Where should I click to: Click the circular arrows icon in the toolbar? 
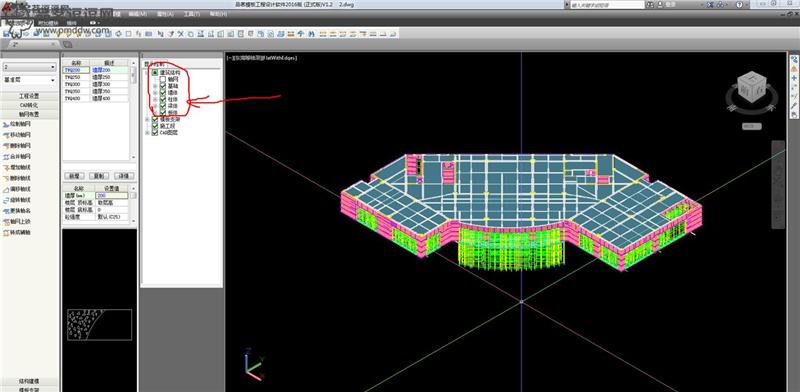(x=119, y=34)
